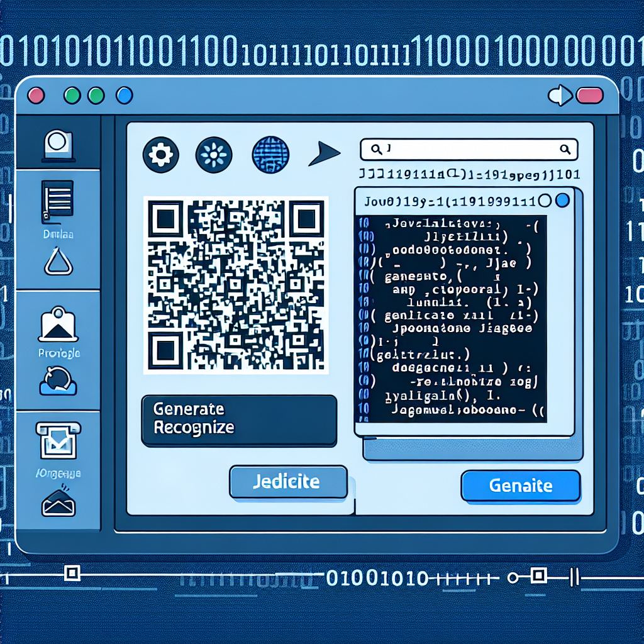Click the small circle on the bottom timeline
Image resolution: width=644 pixels, height=644 pixels.
click(513, 579)
